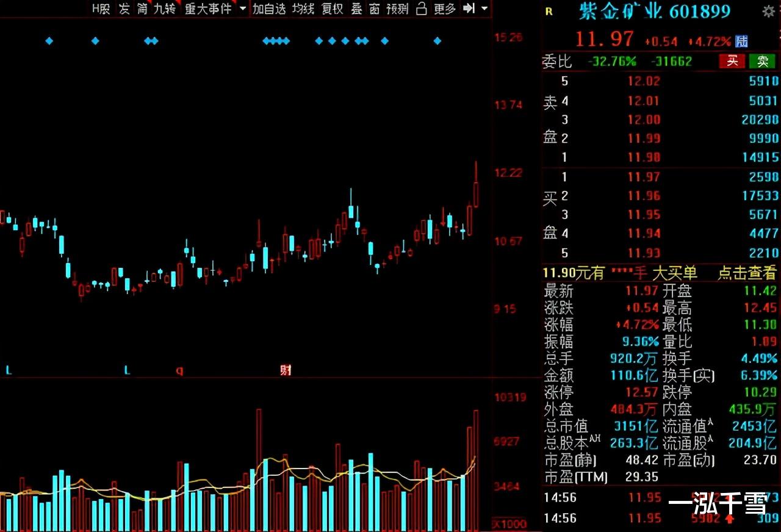This screenshot has height=532, width=781.
Task: Show 重大事件 major events
Action: [x=208, y=9]
